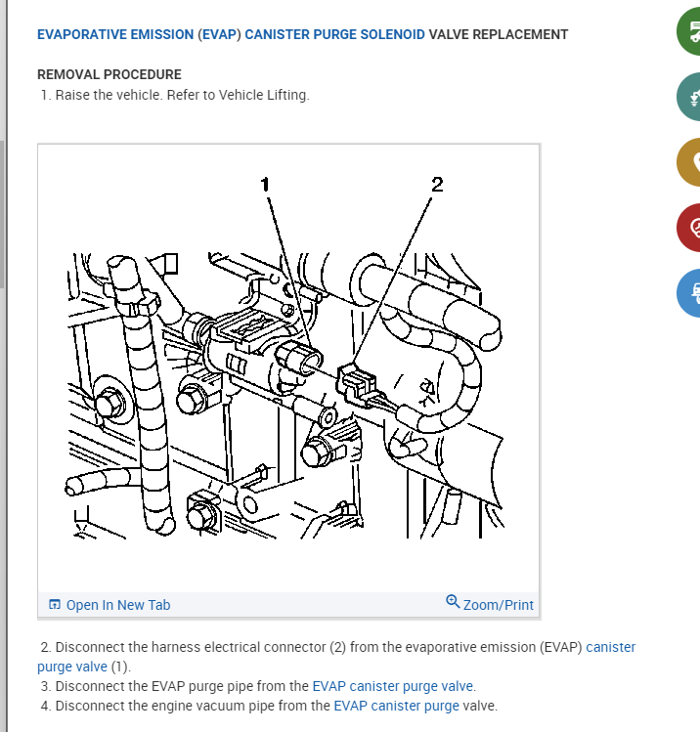Click the magnifier icon beside Zoom/Print
The width and height of the screenshot is (700, 732).
tap(453, 601)
